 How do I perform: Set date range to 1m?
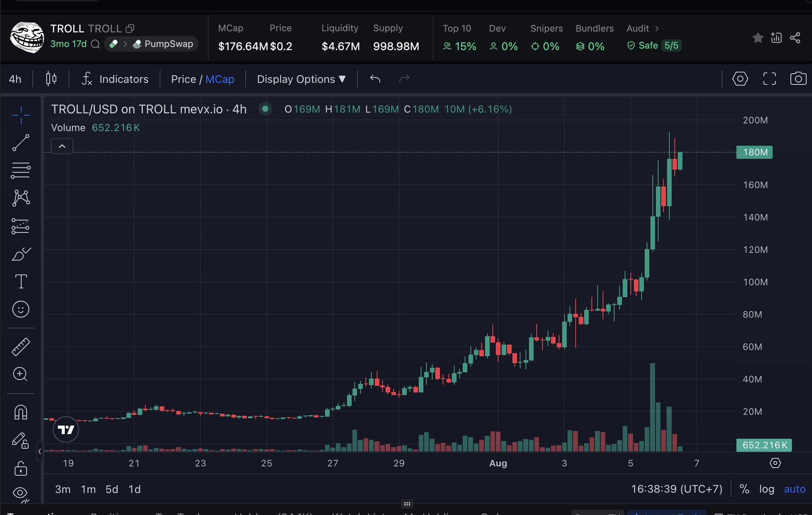coord(88,489)
